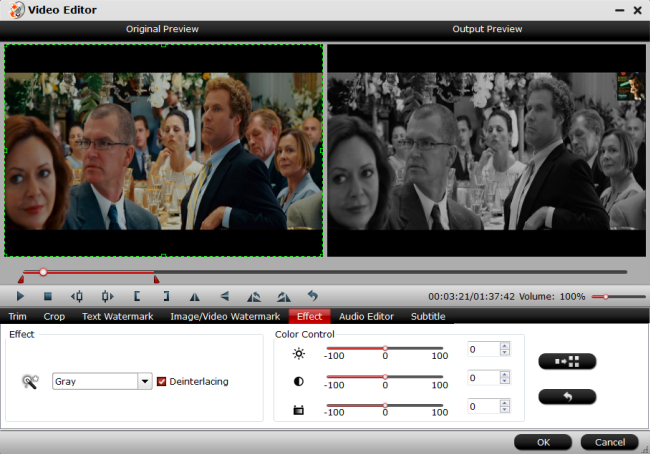650x454 pixels.
Task: Switch to the Subtitle tab
Action: [428, 316]
